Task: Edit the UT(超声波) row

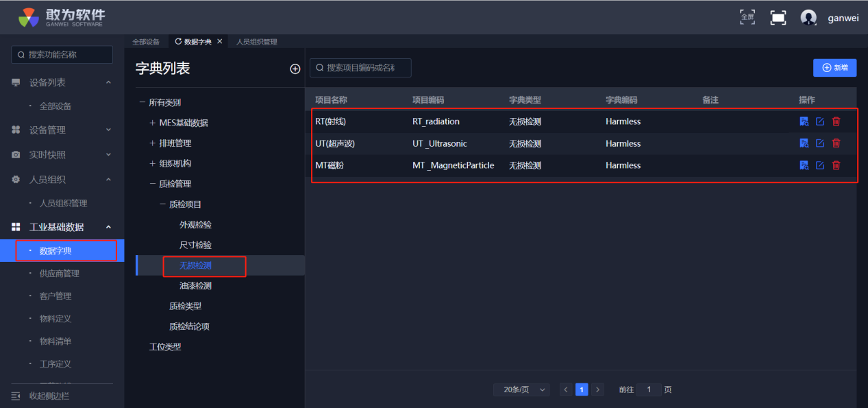Action: 820,143
